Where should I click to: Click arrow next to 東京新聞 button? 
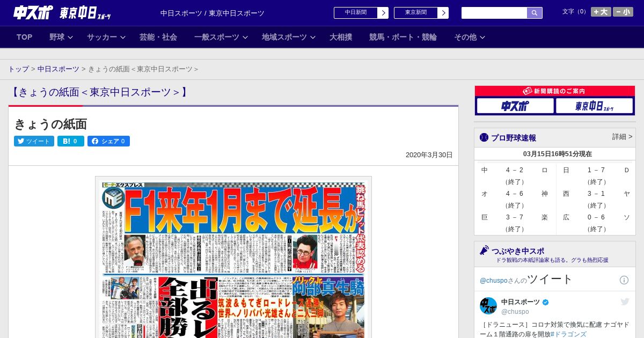(443, 13)
